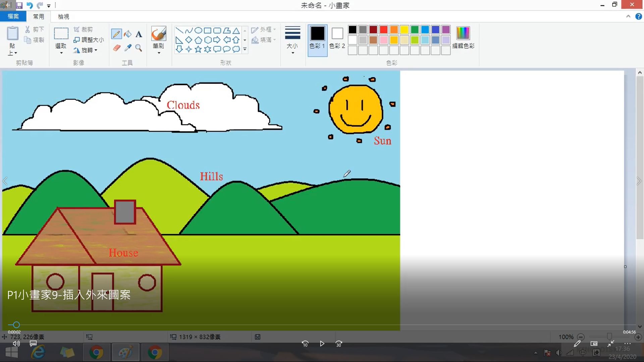Click the Crop command
The width and height of the screenshot is (644, 362).
pyautogui.click(x=83, y=29)
